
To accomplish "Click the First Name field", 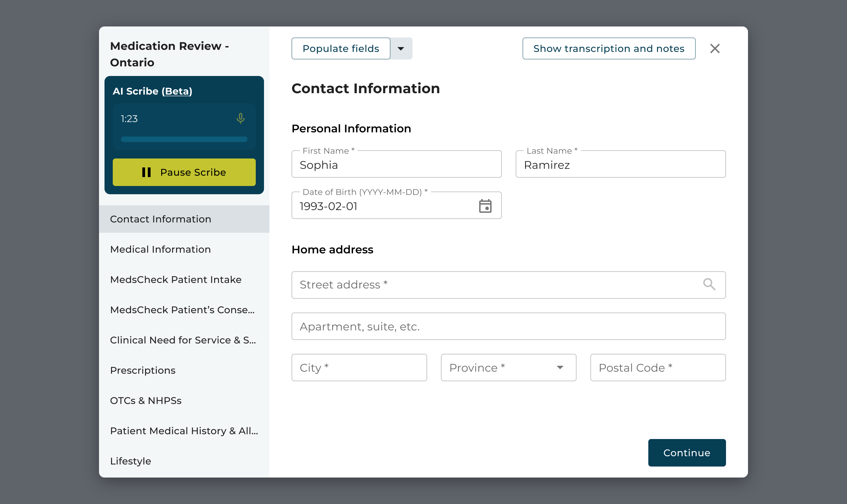I will click(x=397, y=164).
